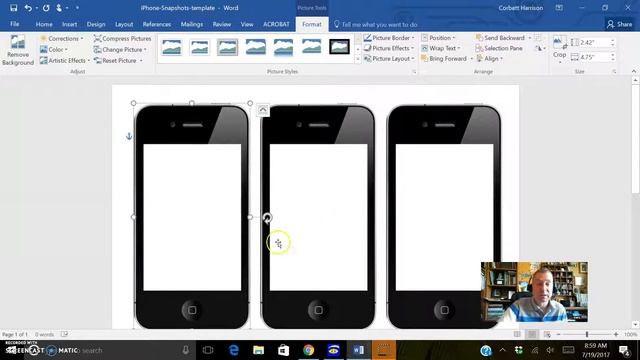Switch to the Insert tab
Screen dimensions: 640x360
coord(69,24)
